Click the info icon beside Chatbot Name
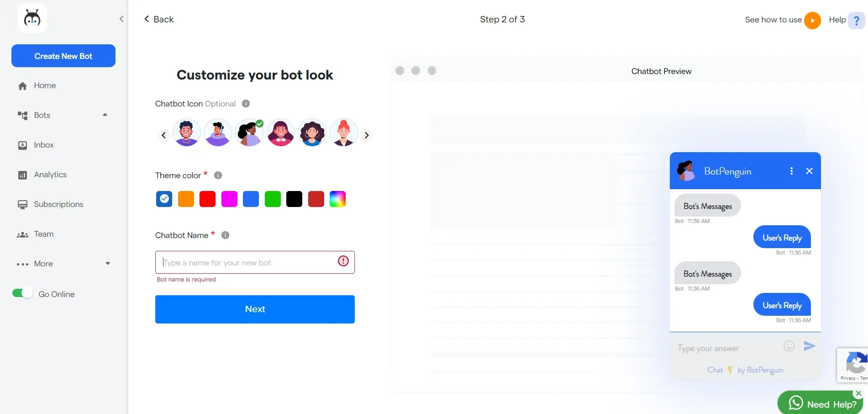The width and height of the screenshot is (868, 414). click(x=225, y=235)
